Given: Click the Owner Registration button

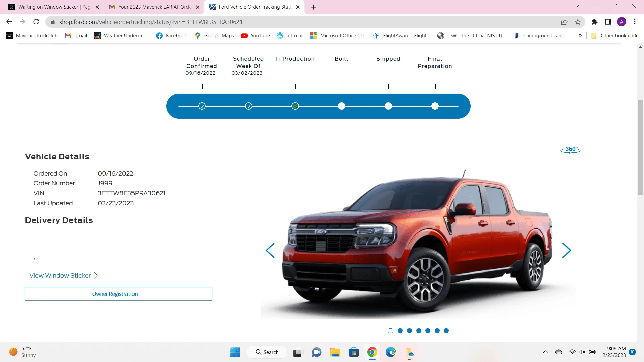Looking at the screenshot, I should (x=119, y=294).
